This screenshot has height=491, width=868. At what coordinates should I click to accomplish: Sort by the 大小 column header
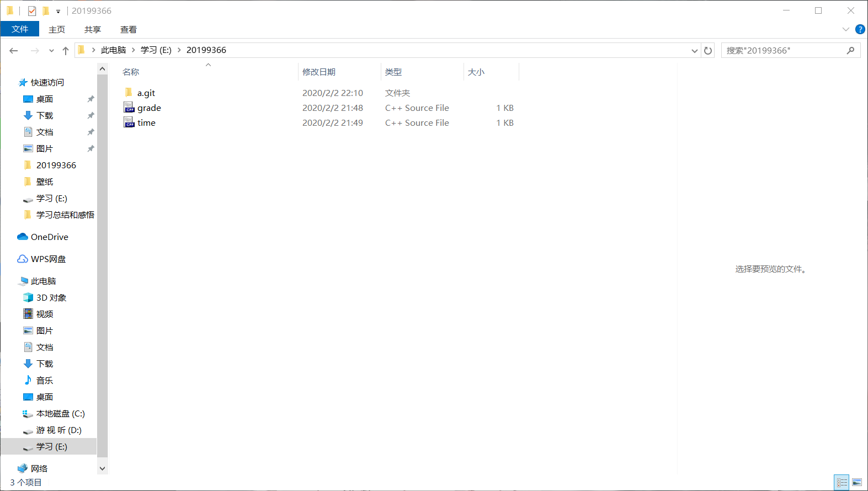tap(476, 72)
